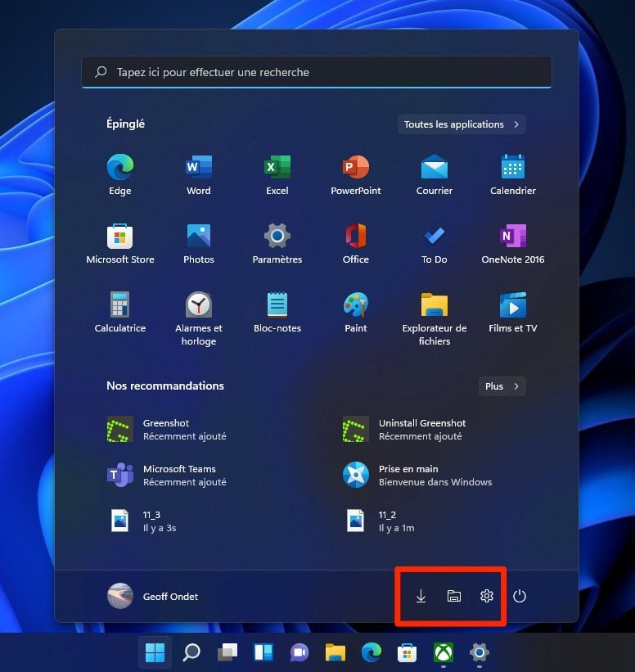The width and height of the screenshot is (635, 672).
Task: Open the Downloads folder shortcut beside power
Action: [421, 596]
